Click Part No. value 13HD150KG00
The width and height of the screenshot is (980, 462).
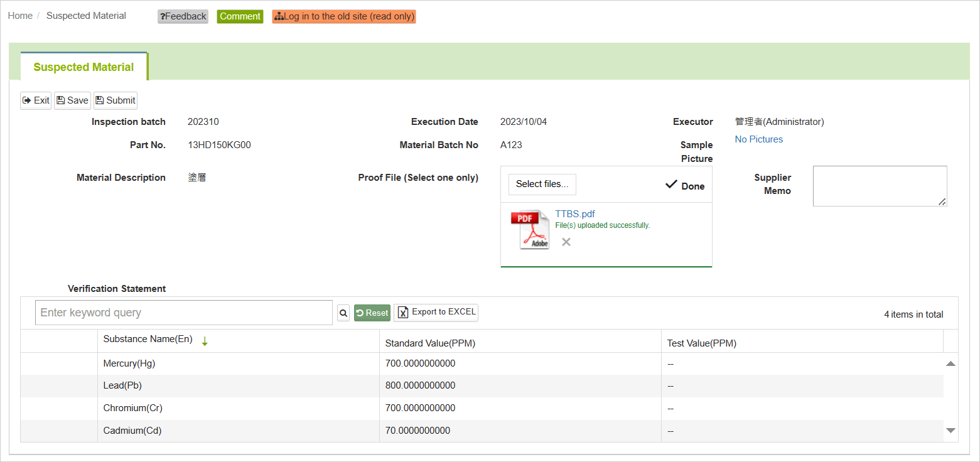pyautogui.click(x=219, y=145)
